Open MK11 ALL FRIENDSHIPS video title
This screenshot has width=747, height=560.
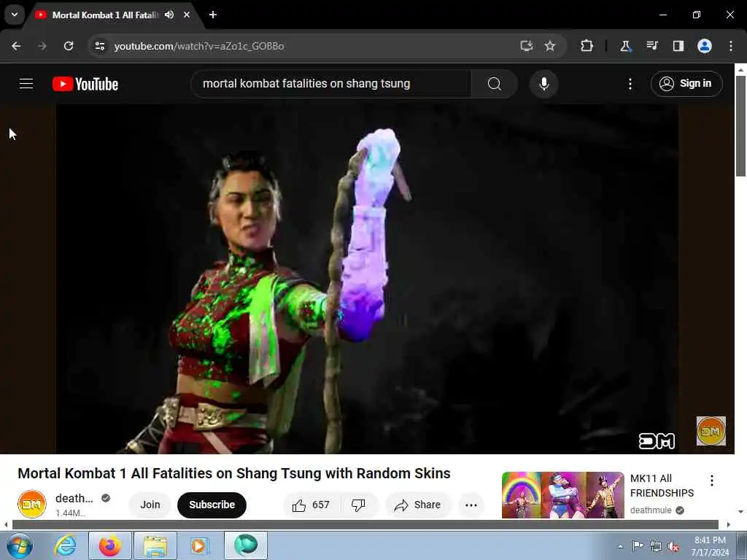tap(662, 486)
